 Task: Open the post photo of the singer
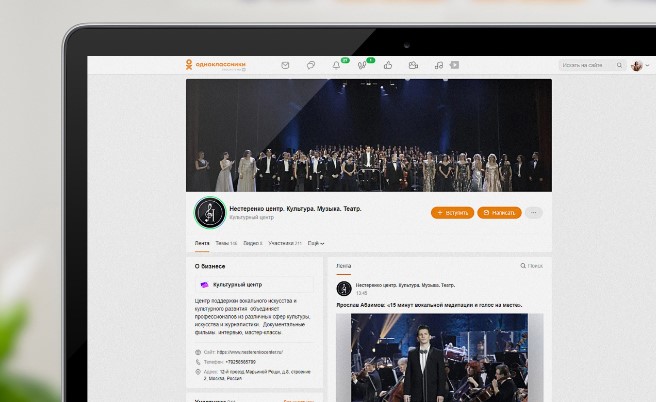click(x=440, y=358)
